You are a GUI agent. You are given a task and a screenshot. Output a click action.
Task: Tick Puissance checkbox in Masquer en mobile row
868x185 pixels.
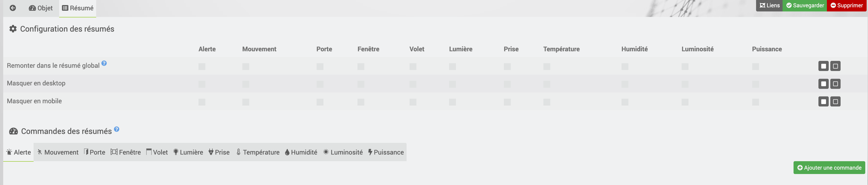tap(755, 102)
